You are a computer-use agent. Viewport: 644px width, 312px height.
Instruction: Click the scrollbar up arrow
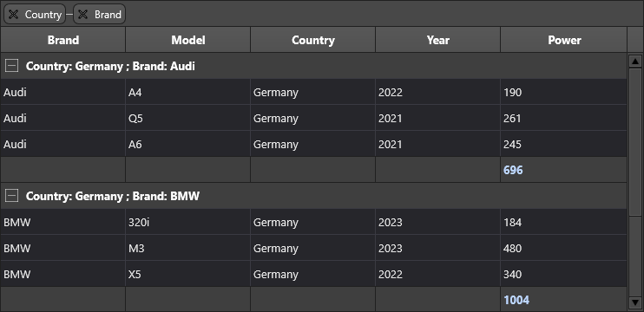coord(635,62)
